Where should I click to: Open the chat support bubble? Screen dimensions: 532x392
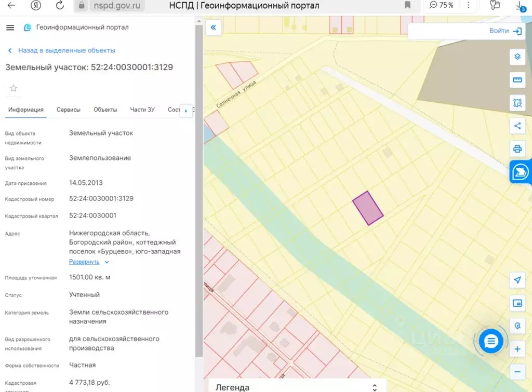(x=491, y=341)
